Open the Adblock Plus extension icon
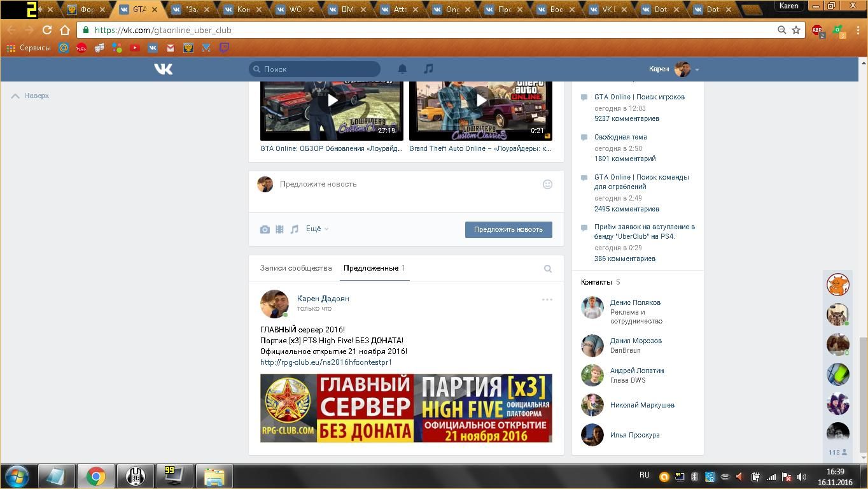 pyautogui.click(x=818, y=30)
